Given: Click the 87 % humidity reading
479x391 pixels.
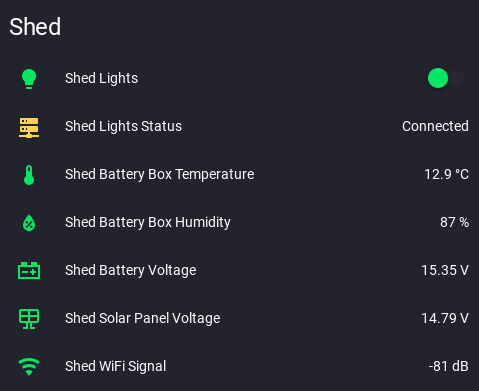Looking at the screenshot, I should pos(454,222).
